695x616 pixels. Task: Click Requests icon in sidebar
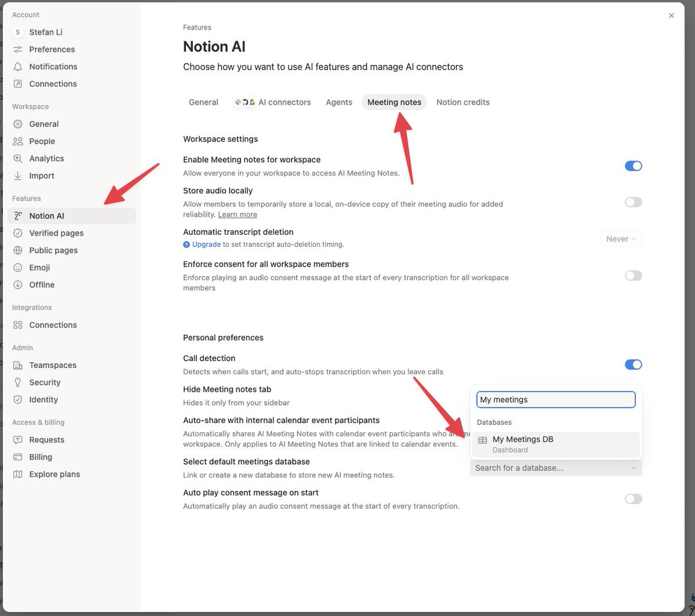(18, 440)
